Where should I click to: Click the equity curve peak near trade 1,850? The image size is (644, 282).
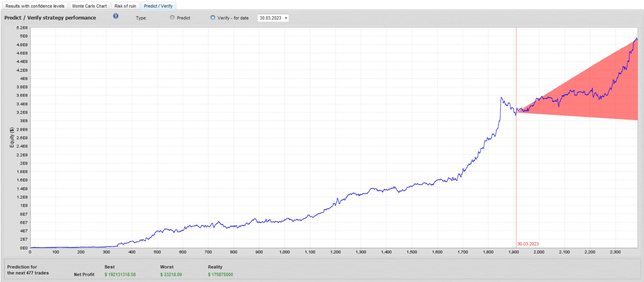(x=501, y=98)
